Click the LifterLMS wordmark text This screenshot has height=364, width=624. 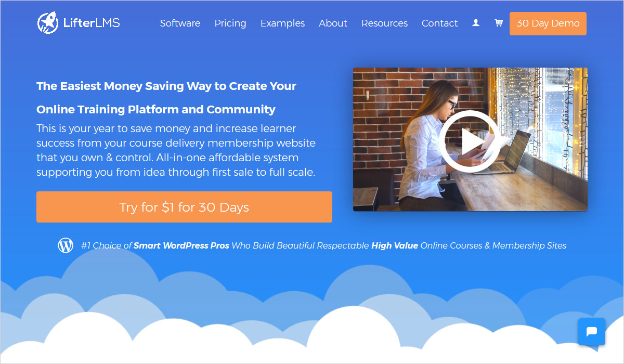coord(92,23)
